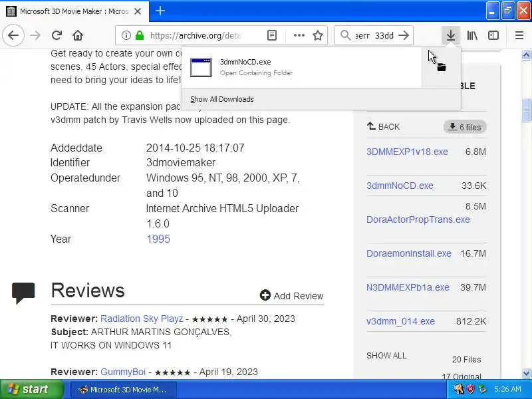Select Microsoft 3D Movie M... taskbar button
This screenshot has height=399, width=532.
coord(124,390)
